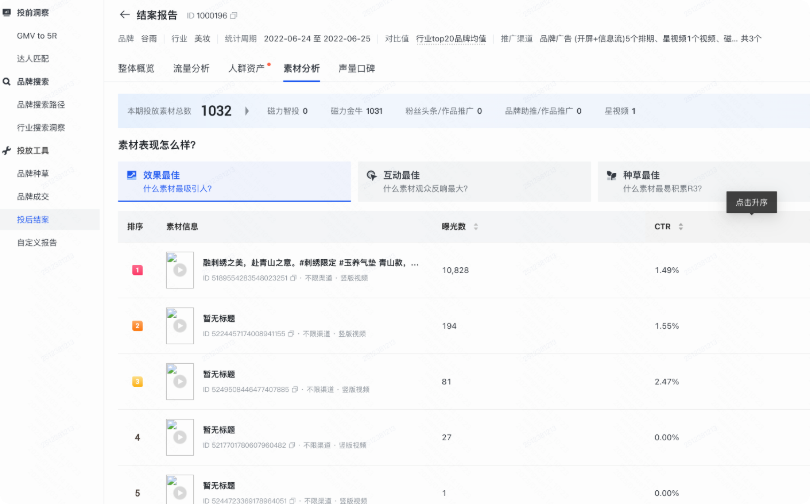Screen dimensions: 810x504
Task: Click the CTR value 1.49%
Action: click(667, 270)
